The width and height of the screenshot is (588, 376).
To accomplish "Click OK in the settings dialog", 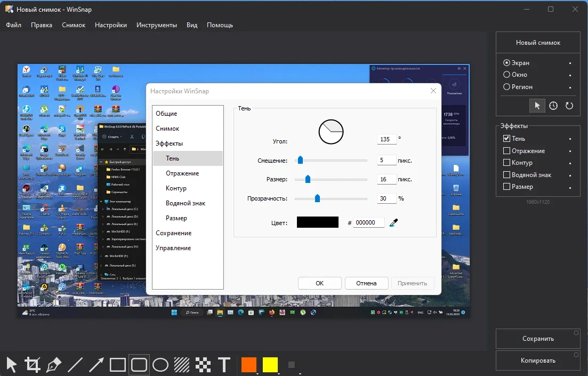I will pyautogui.click(x=319, y=283).
